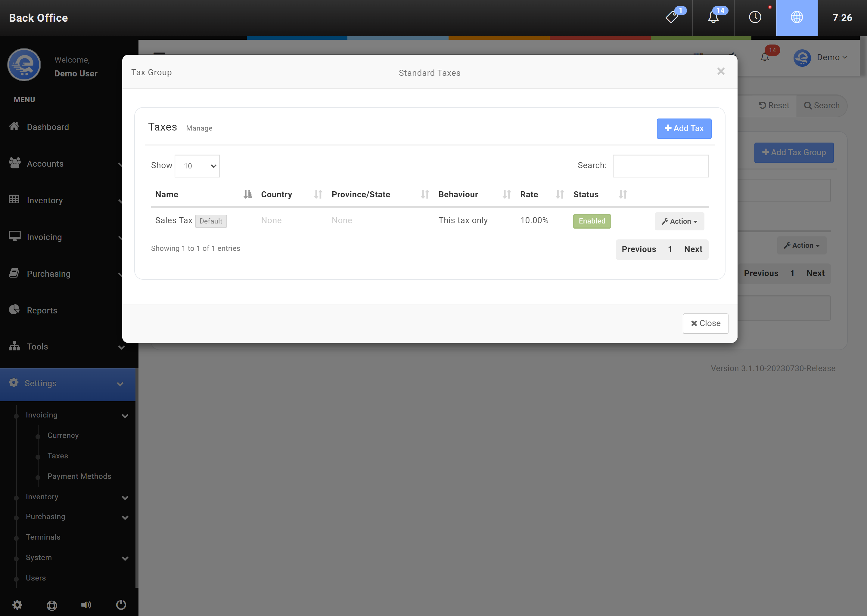Open Payment Methods settings page

(x=79, y=476)
